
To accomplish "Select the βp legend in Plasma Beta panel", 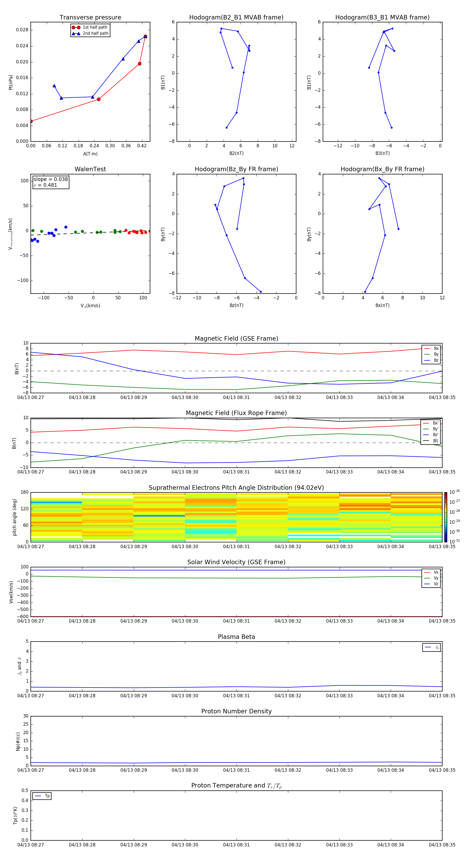I will [431, 647].
